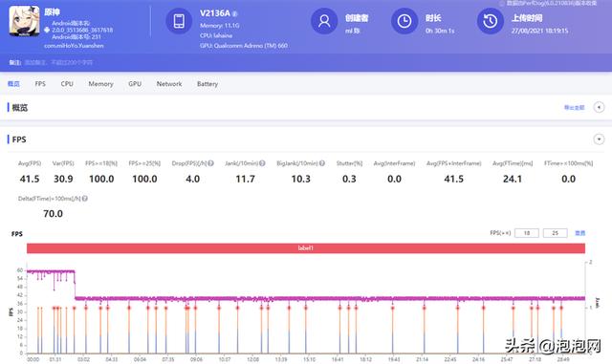Click the Jank value 11.7
The image size is (612, 364).
pyautogui.click(x=245, y=179)
